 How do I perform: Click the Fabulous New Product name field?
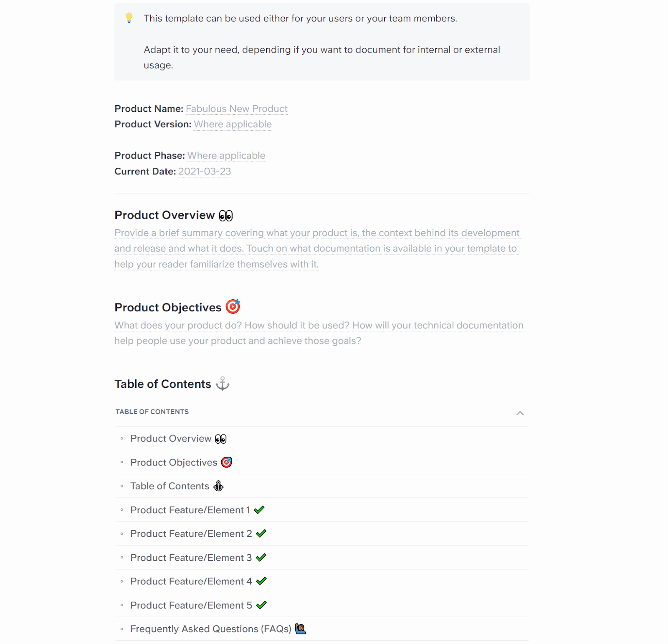tap(236, 109)
